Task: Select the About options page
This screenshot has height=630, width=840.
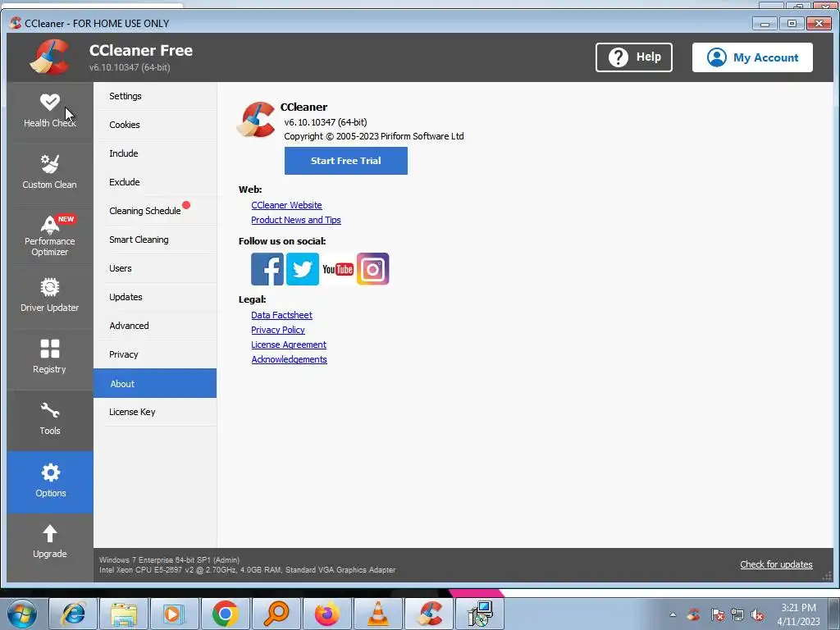Action: (x=155, y=384)
